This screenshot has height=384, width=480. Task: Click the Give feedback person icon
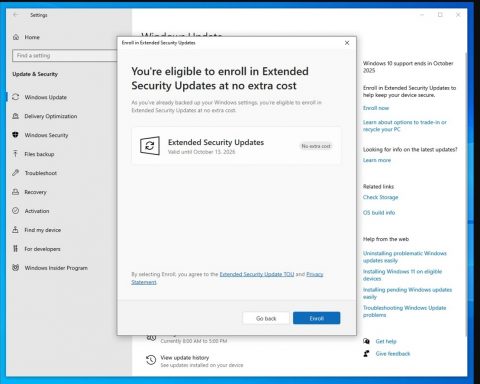366,353
